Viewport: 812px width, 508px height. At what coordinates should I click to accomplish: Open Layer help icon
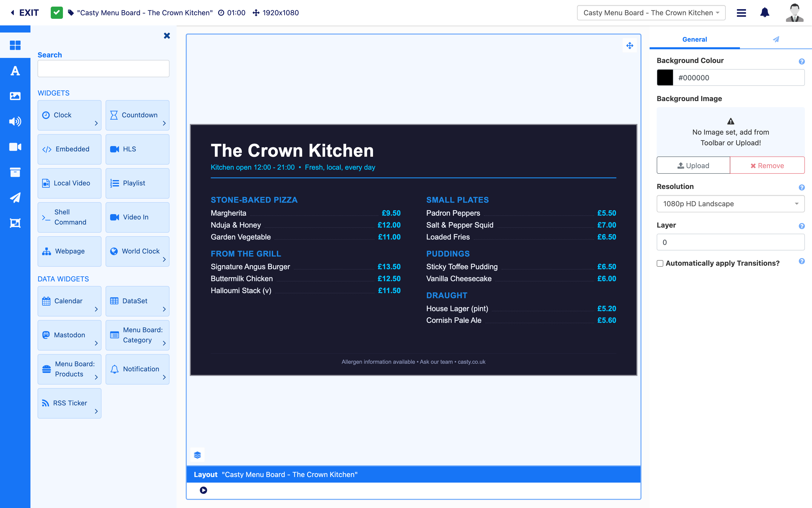(802, 226)
